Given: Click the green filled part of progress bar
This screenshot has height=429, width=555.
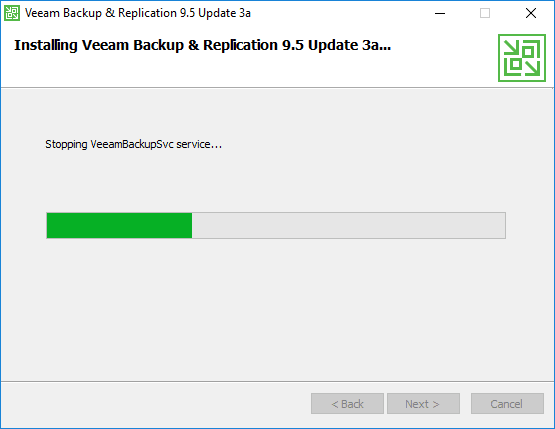Looking at the screenshot, I should pyautogui.click(x=119, y=225).
